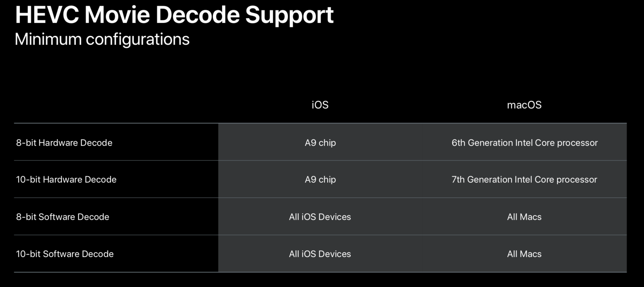Click All Macs in 10-bit Software row
This screenshot has height=287, width=644.
524,254
